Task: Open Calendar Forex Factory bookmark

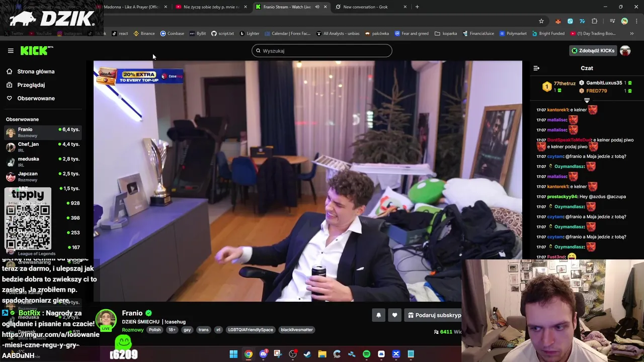Action: point(287,34)
